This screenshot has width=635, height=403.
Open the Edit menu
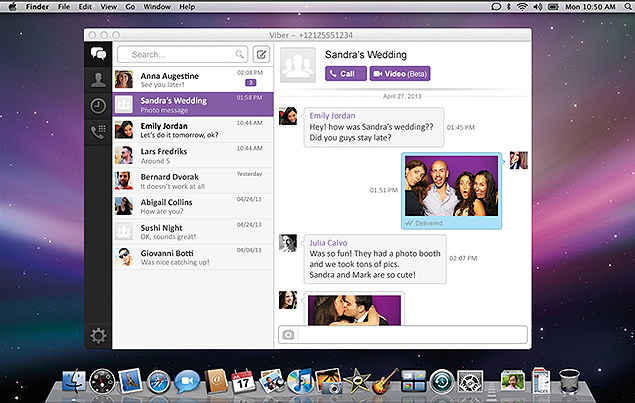[85, 7]
